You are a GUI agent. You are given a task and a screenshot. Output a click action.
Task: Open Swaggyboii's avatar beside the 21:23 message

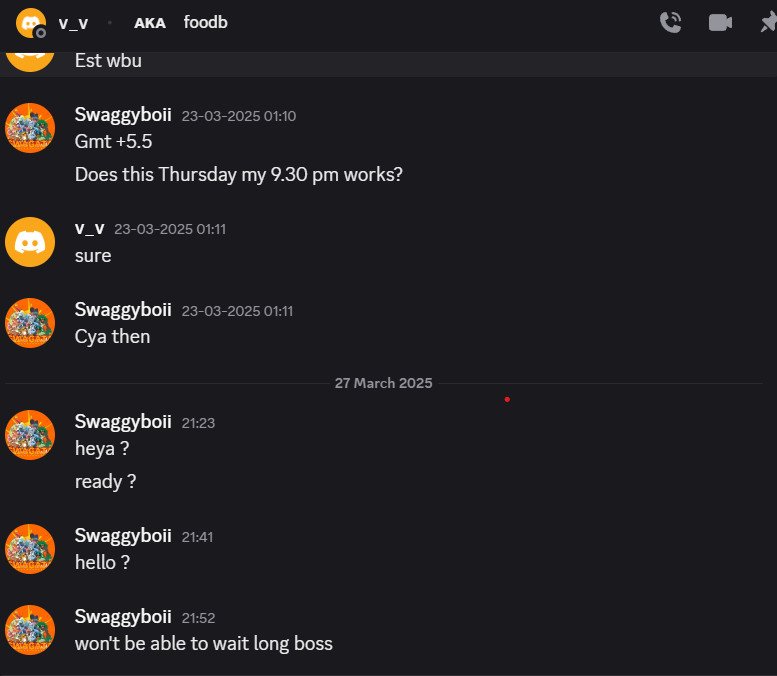pos(30,435)
